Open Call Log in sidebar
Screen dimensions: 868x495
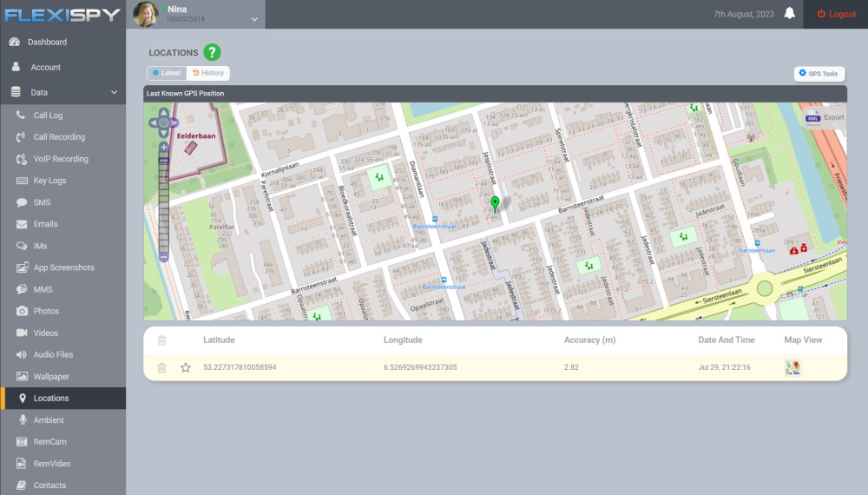[x=48, y=115]
